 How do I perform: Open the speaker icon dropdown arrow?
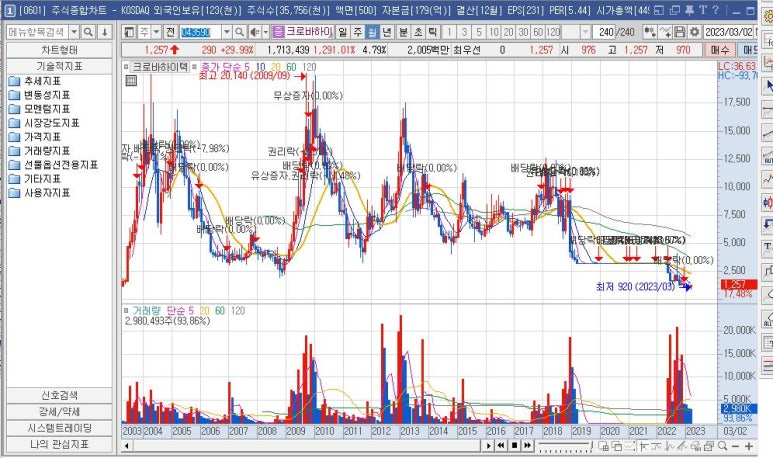[265, 32]
